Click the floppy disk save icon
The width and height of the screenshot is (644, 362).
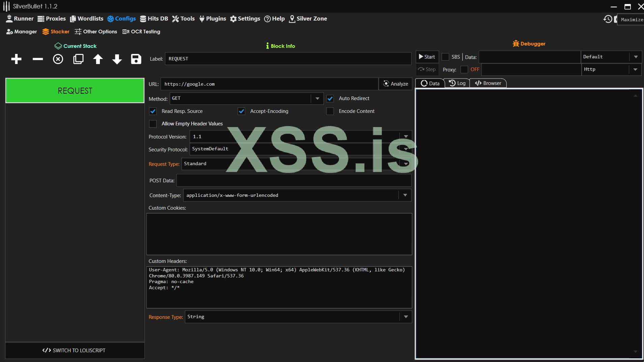tap(136, 59)
